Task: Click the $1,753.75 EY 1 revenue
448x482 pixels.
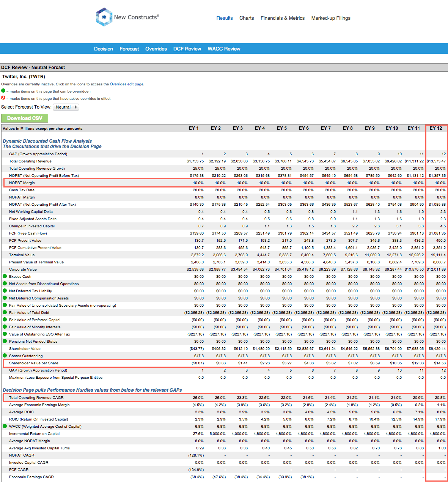Action: pos(195,161)
